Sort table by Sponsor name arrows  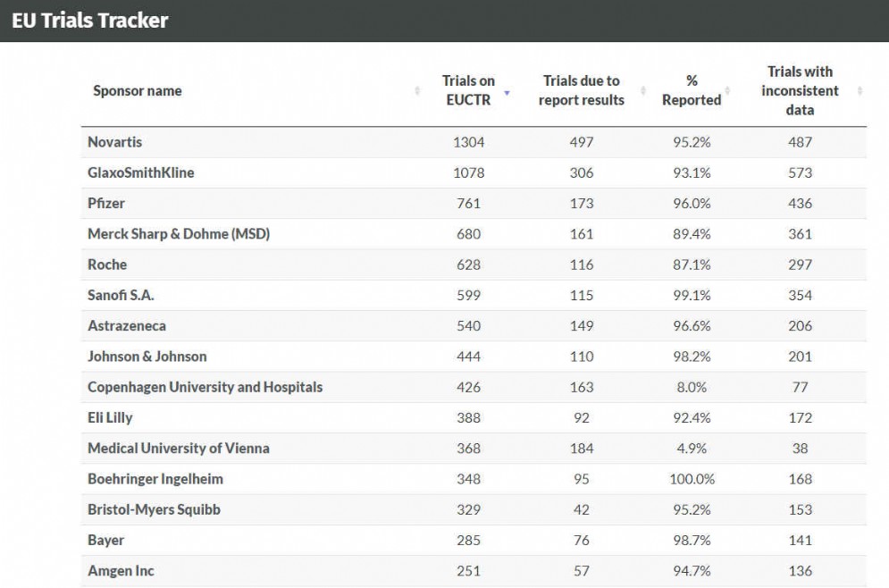(x=417, y=91)
